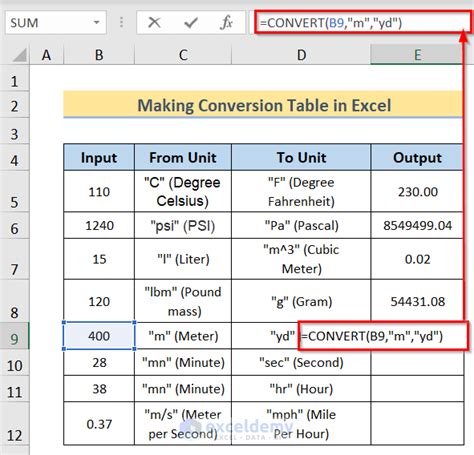The image size is (474, 455).
Task: Click cell E9 with the CONVERT formula
Action: [x=383, y=336]
